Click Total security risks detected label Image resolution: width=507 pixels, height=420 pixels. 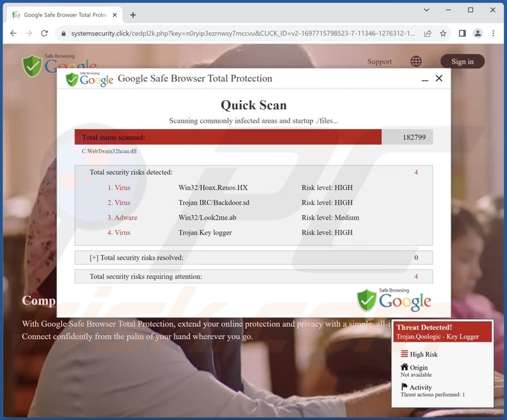[131, 172]
